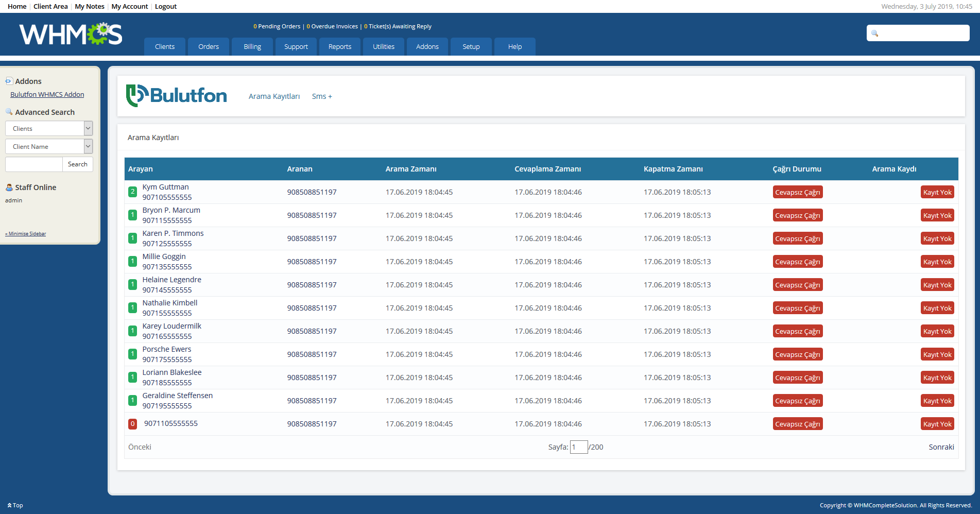Image resolution: width=980 pixels, height=514 pixels.
Task: Click the Advanced Search magnifier icon
Action: pyautogui.click(x=9, y=111)
